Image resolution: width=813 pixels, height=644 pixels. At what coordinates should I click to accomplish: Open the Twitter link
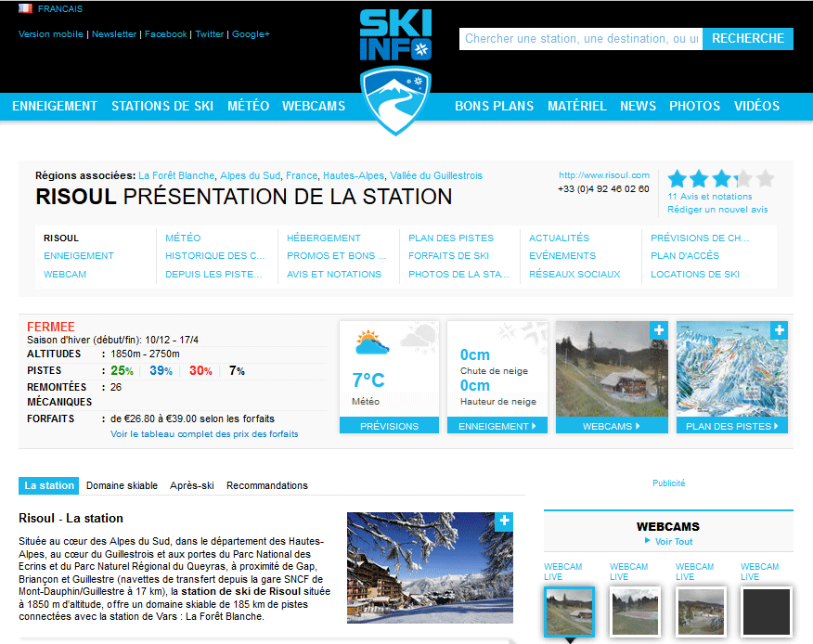(210, 34)
